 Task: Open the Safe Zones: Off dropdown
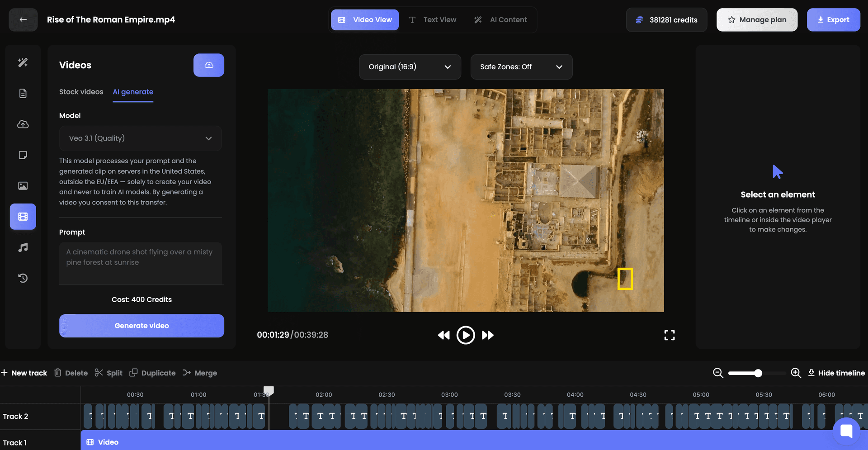tap(522, 67)
